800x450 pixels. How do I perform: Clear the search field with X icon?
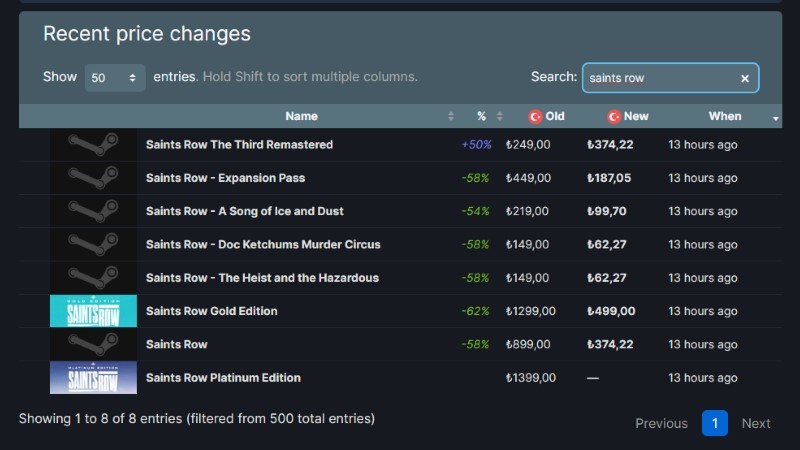745,78
